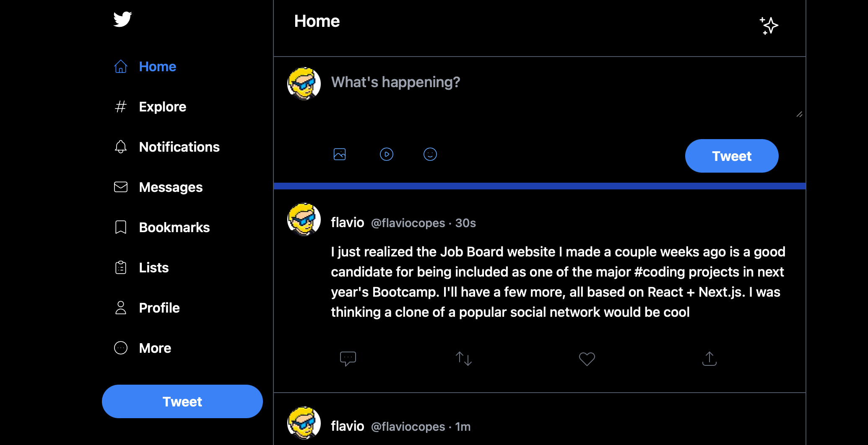Screen dimensions: 868x445
Task: Like flavio's Job Board tweet
Action: (x=587, y=359)
